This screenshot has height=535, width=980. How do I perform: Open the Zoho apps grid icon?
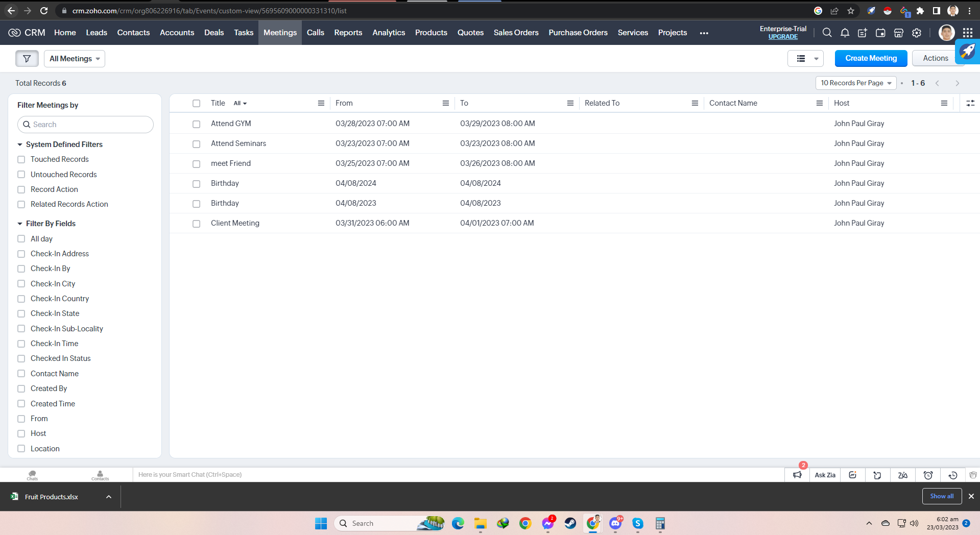(968, 33)
